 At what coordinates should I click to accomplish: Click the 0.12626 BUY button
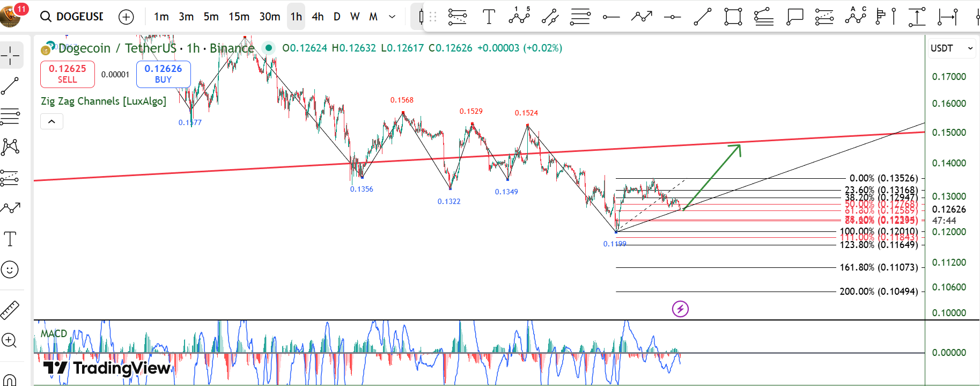pos(163,74)
